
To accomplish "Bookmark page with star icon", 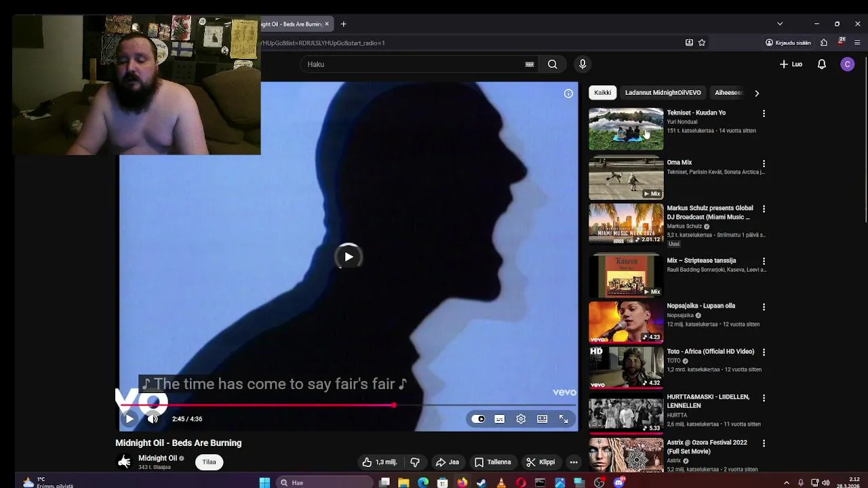I will pyautogui.click(x=702, y=43).
